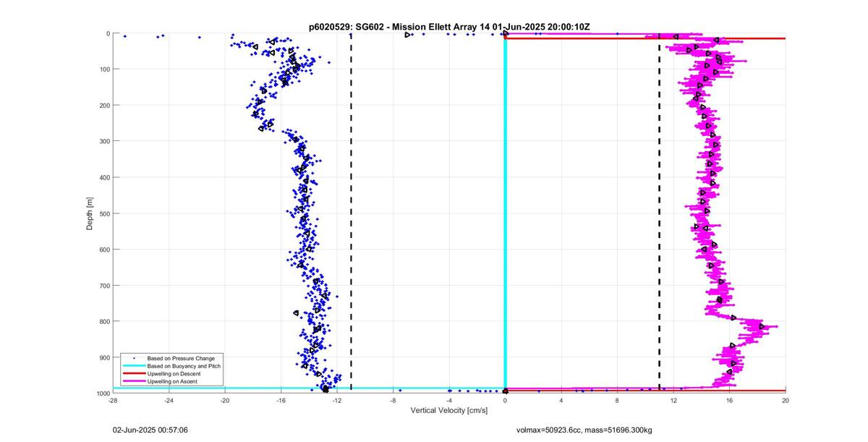Click the '-16' velocity axis tick label
Screen dimensions: 868x442
[x=281, y=400]
